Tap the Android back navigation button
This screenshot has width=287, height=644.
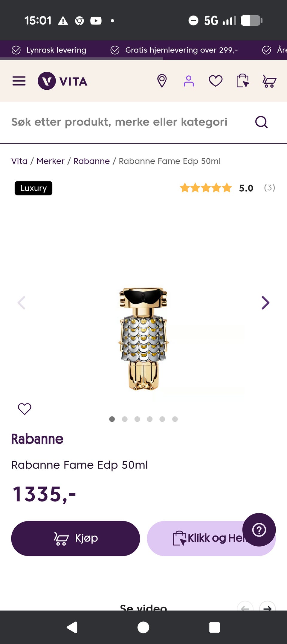click(x=72, y=627)
